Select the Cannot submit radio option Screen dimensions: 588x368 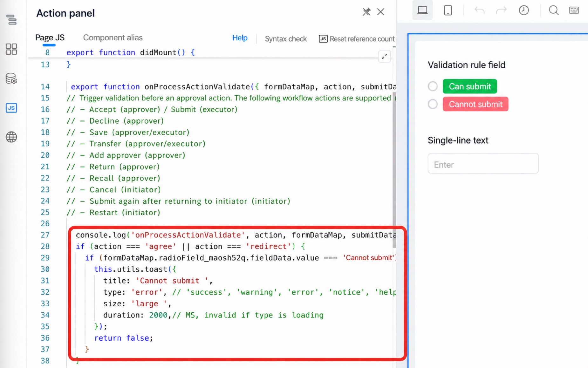coord(433,104)
